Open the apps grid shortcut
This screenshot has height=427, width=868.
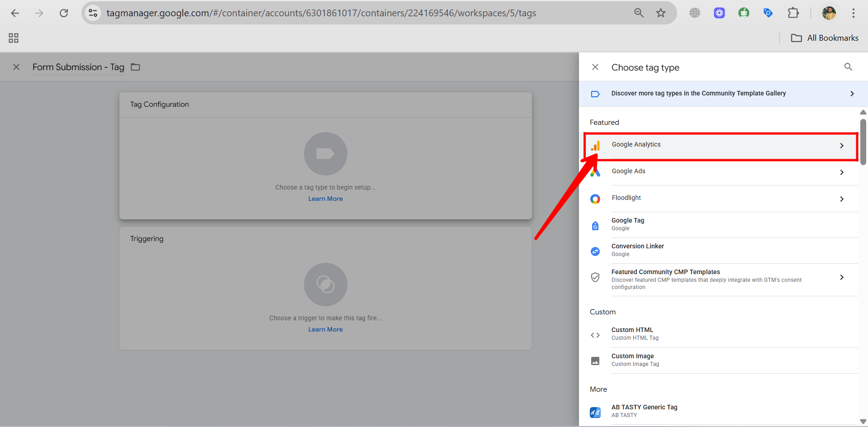(14, 38)
